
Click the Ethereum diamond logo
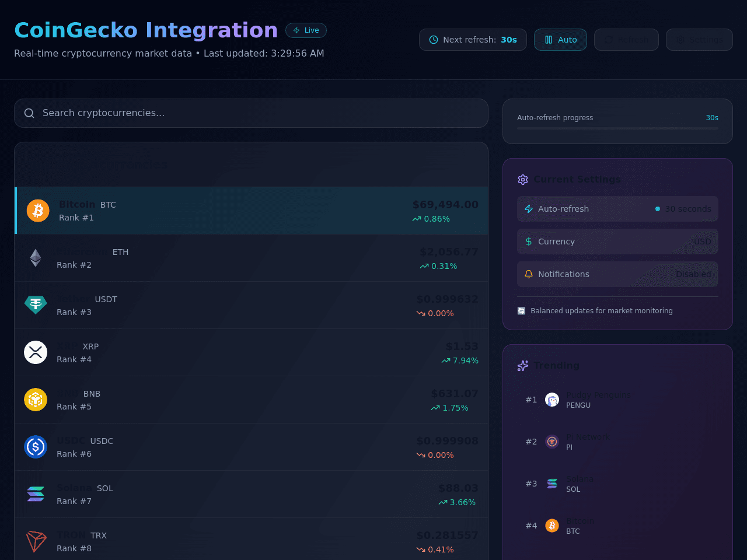[36, 258]
